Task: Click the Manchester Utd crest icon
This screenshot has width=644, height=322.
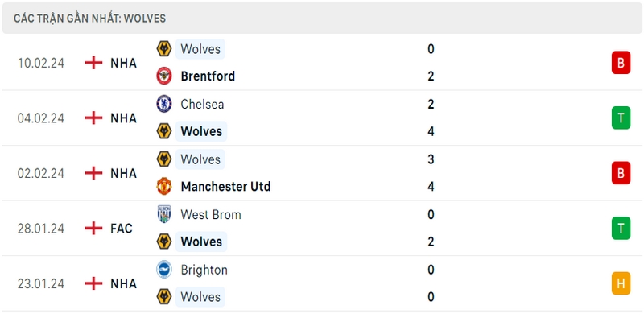Action: [x=164, y=187]
